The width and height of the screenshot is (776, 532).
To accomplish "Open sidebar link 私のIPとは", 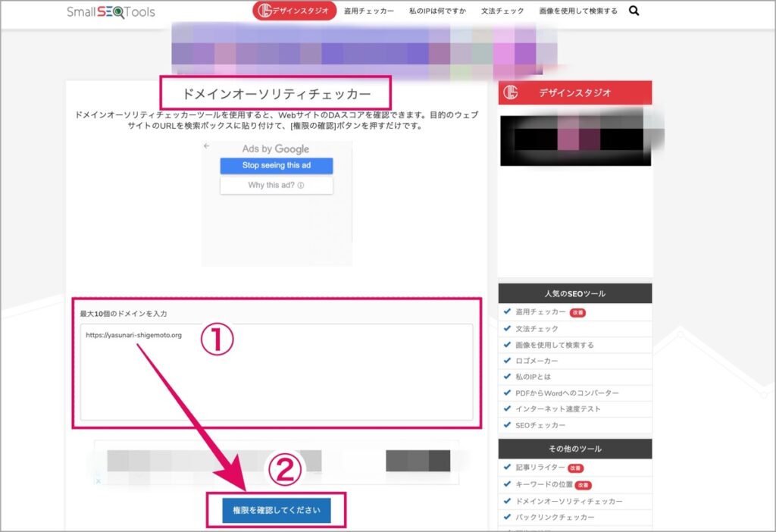I will [x=533, y=377].
